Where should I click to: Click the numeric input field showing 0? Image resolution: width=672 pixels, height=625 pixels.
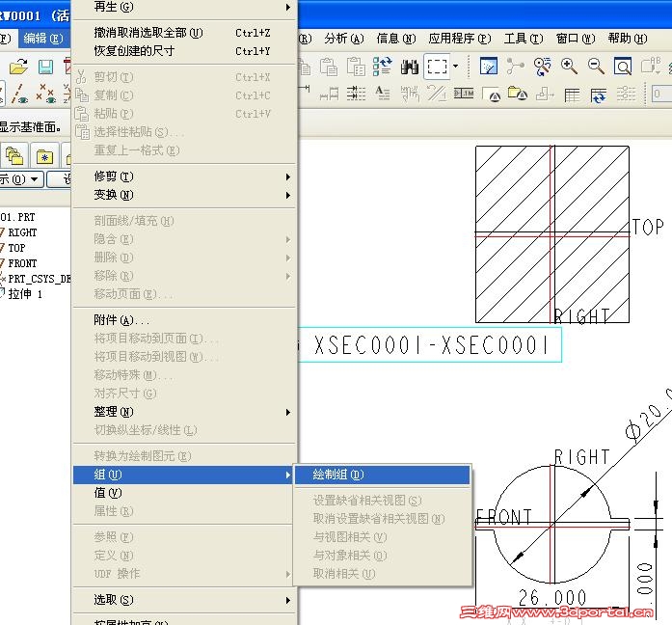[x=661, y=94]
